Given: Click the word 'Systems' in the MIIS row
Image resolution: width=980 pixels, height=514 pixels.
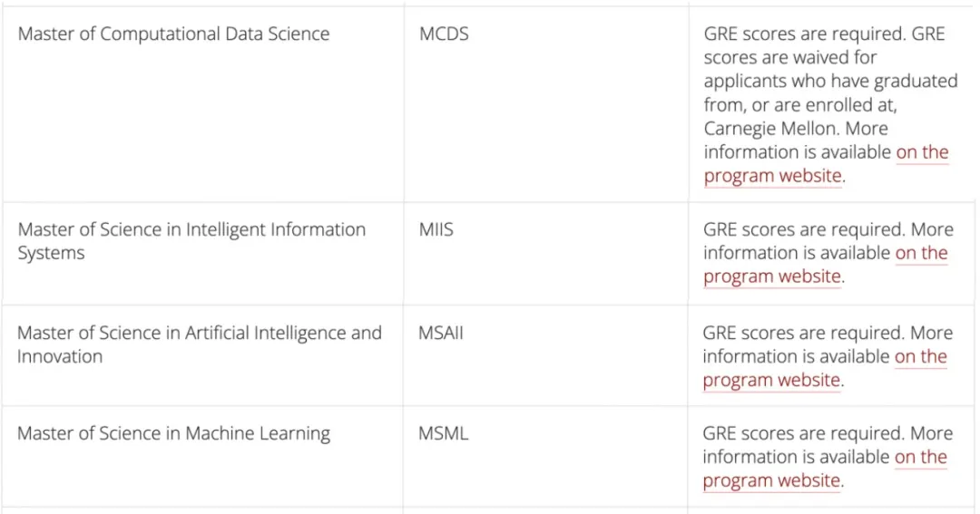Looking at the screenshot, I should (51, 253).
